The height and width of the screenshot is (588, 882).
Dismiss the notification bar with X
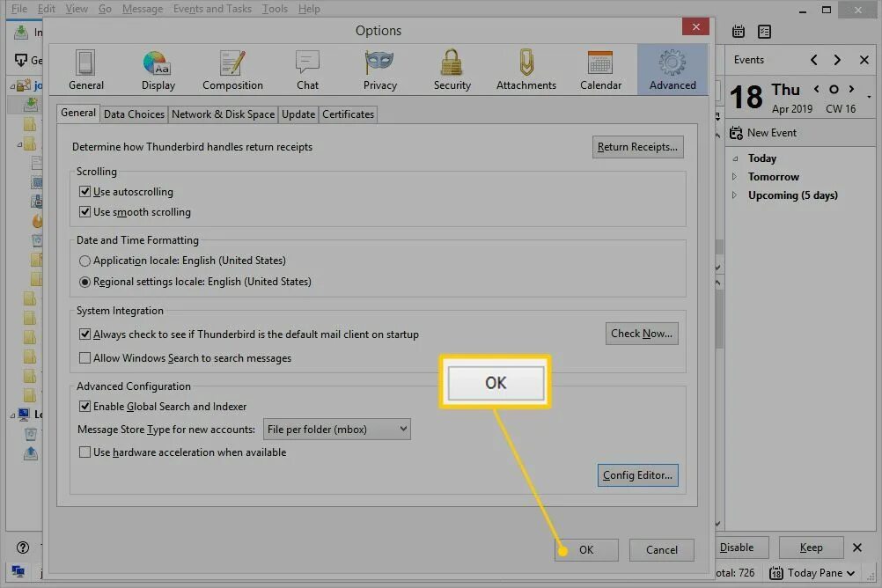point(856,547)
